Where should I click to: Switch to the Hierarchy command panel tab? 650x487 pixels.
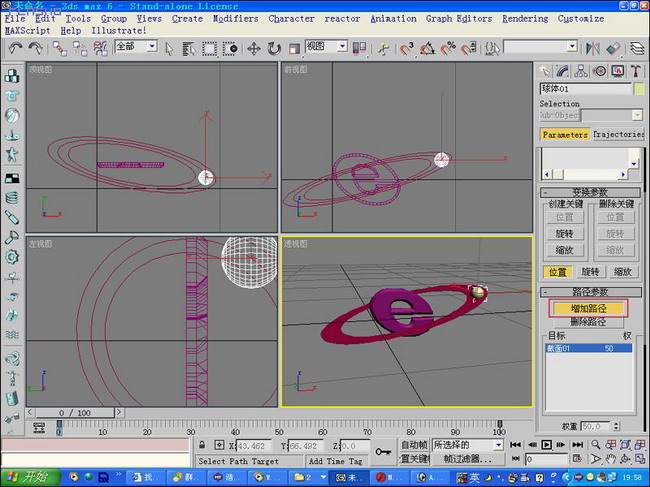point(581,71)
